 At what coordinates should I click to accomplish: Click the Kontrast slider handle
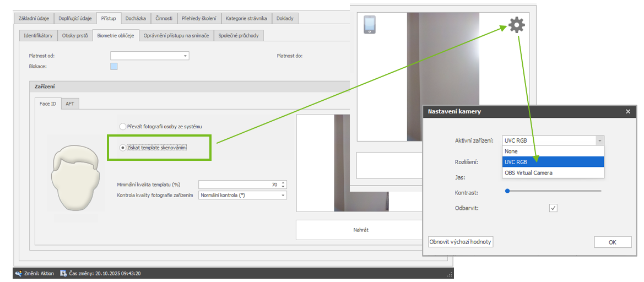click(x=507, y=191)
